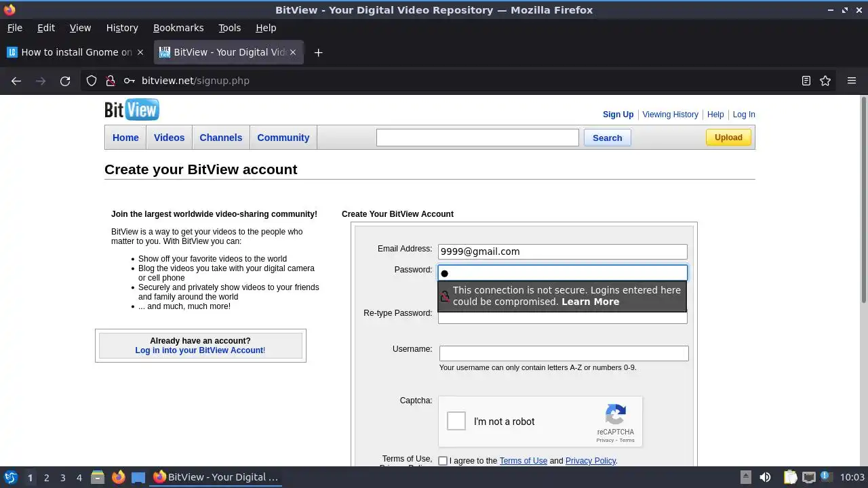Open reCAPTCHA Privacy link
Screen dimensions: 868x488
click(605, 441)
